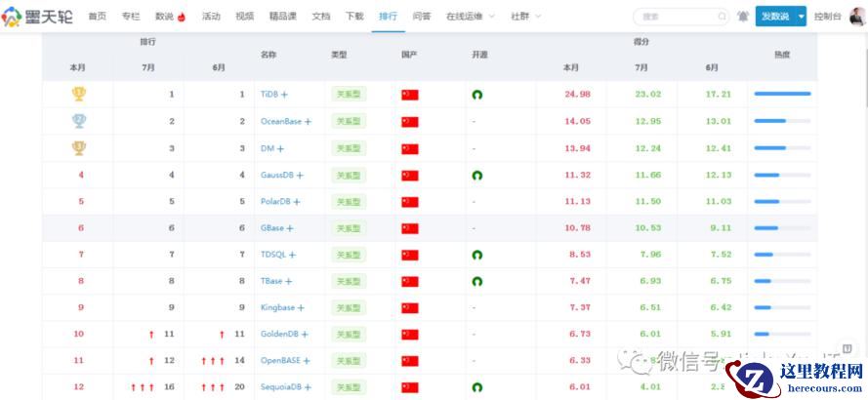
Task: Click the search magnifier icon
Action: click(723, 17)
